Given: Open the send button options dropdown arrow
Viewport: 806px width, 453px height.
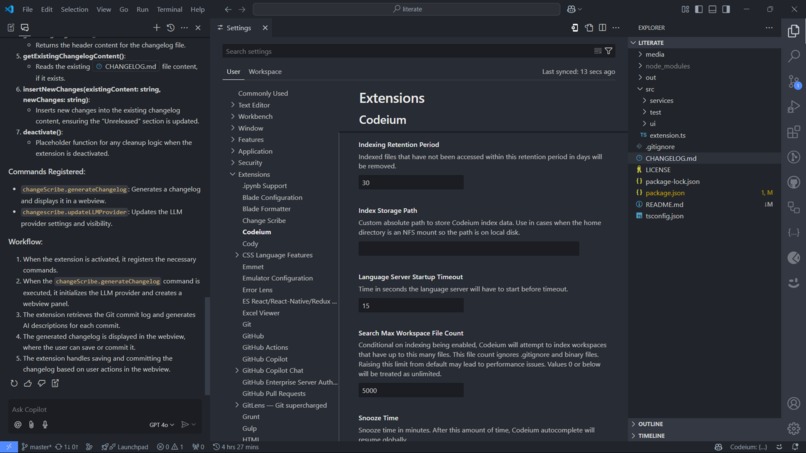Looking at the screenshot, I should (x=194, y=425).
